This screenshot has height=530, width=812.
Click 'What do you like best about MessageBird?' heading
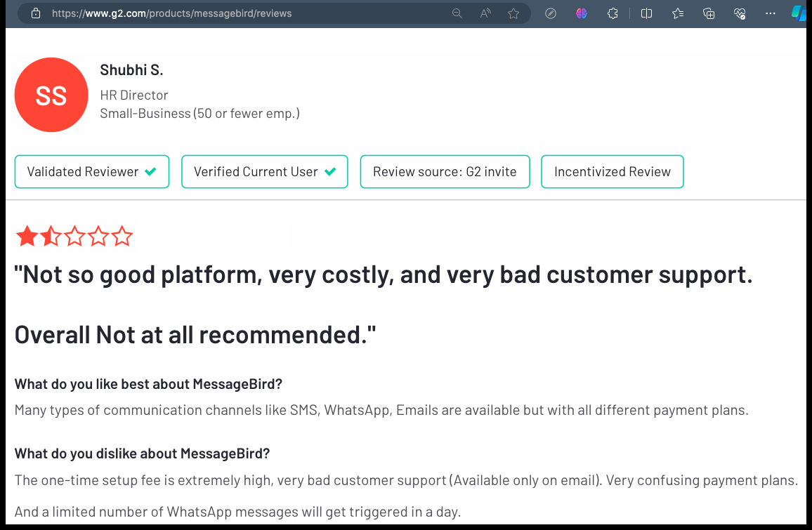148,384
